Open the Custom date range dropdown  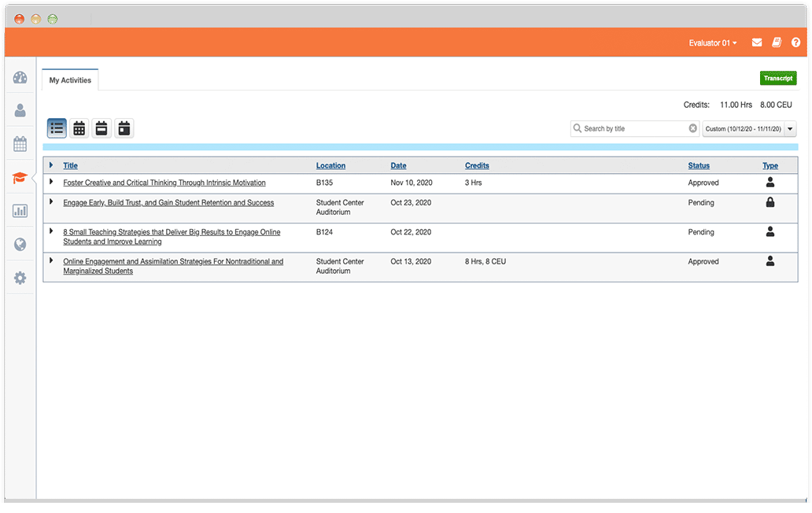[749, 129]
